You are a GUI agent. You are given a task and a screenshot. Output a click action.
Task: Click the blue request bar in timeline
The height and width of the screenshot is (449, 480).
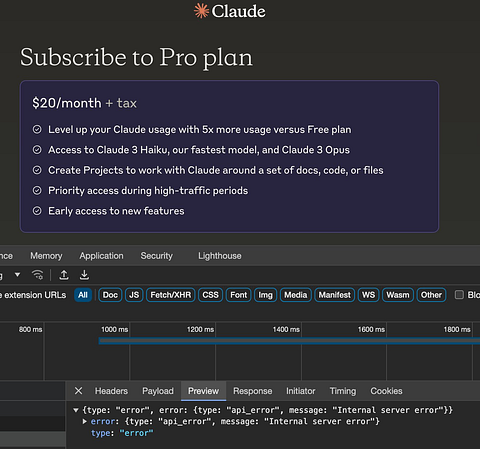pos(289,341)
